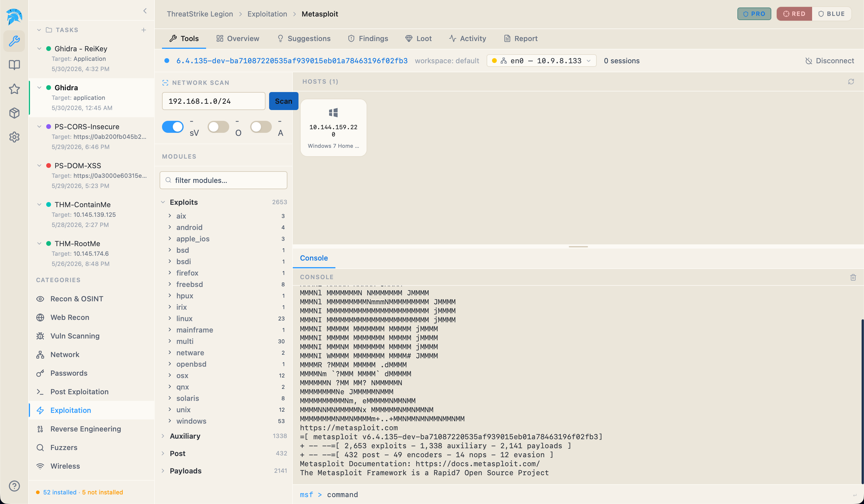Open the en0 network interface dropdown
Image resolution: width=864 pixels, height=504 pixels.
pyautogui.click(x=541, y=61)
